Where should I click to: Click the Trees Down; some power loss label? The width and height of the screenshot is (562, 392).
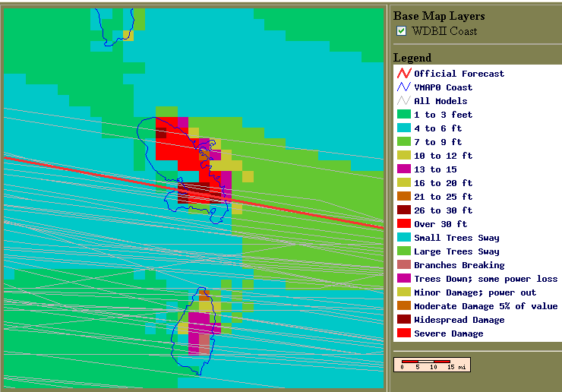[486, 279]
